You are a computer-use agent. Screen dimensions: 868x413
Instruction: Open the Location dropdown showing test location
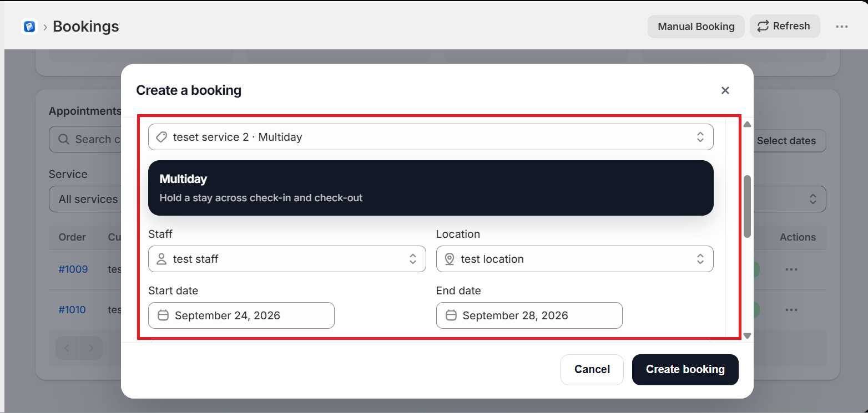click(574, 259)
